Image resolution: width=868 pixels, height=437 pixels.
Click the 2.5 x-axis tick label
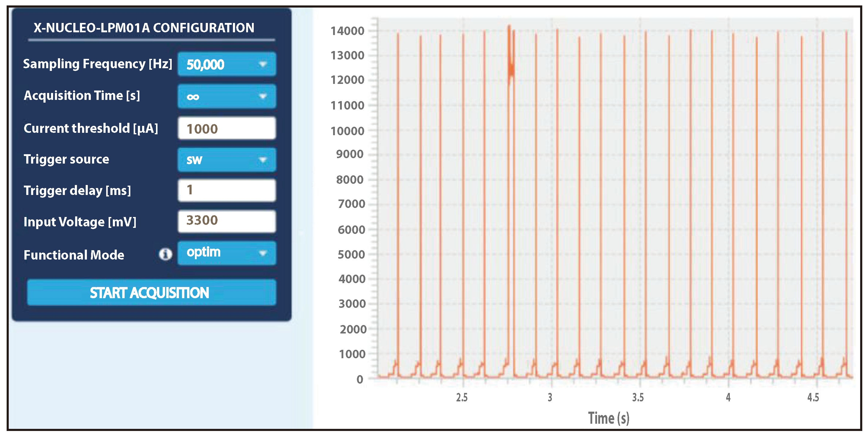tap(462, 397)
